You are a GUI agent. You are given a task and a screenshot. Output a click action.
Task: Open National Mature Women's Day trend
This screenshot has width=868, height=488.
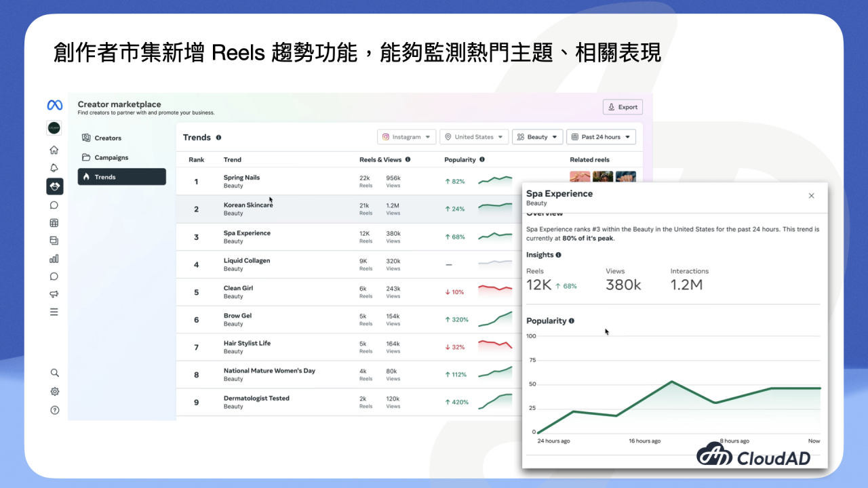tap(269, 371)
